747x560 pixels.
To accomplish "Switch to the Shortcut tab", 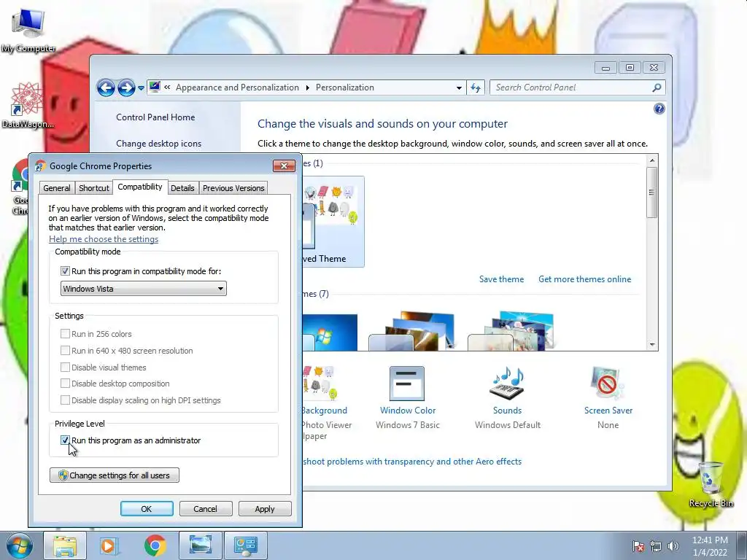I will 94,188.
